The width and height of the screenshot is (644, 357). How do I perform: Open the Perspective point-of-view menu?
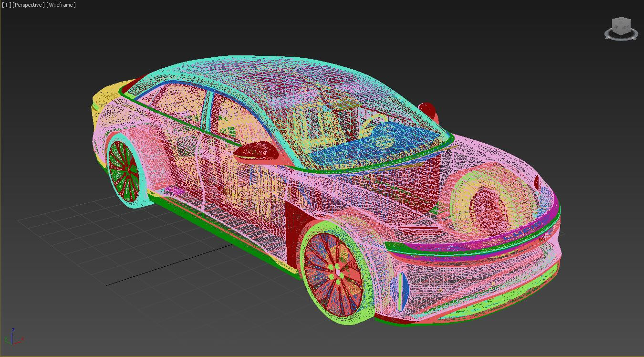point(29,5)
